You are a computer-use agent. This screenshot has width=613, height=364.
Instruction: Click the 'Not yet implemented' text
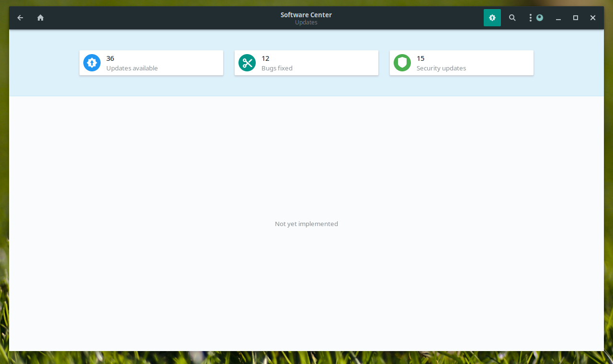306,224
